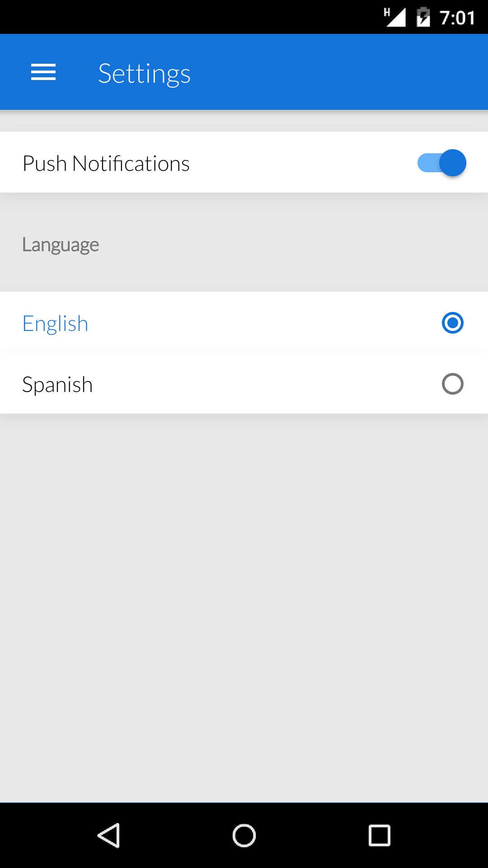Toggle the Push Notifications switch off
The width and height of the screenshot is (488, 868).
tap(441, 163)
